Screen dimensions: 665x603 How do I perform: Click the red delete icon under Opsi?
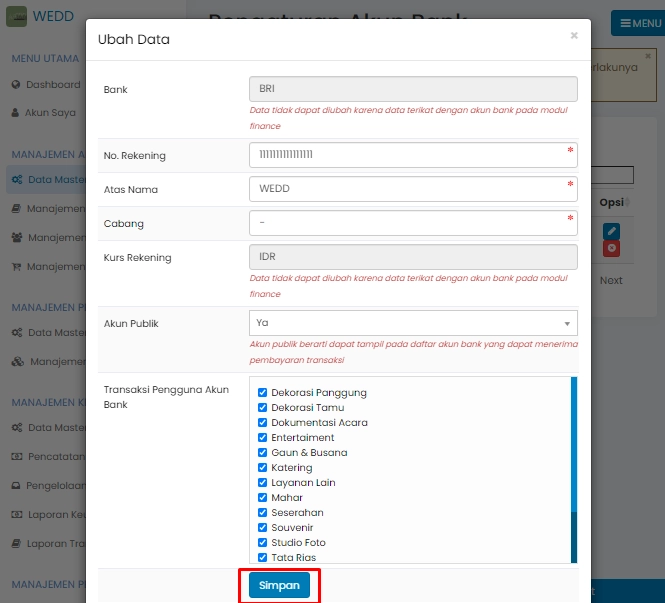click(611, 249)
